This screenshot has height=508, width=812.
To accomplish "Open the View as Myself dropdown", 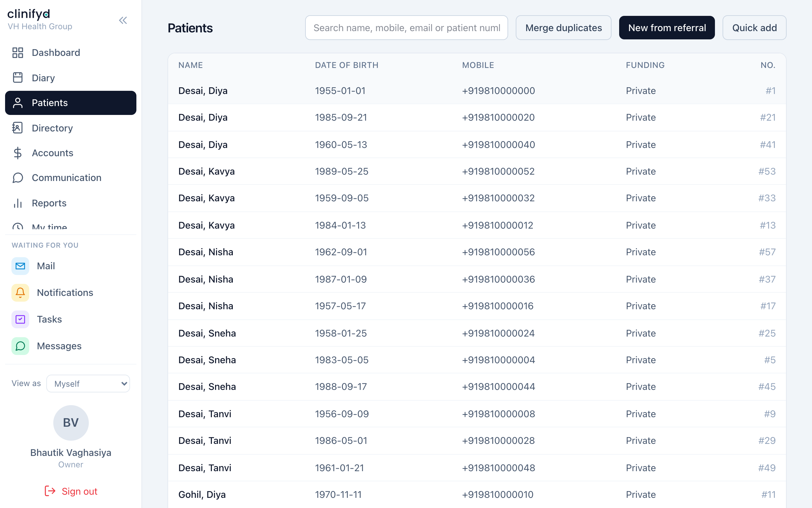I will tap(88, 383).
